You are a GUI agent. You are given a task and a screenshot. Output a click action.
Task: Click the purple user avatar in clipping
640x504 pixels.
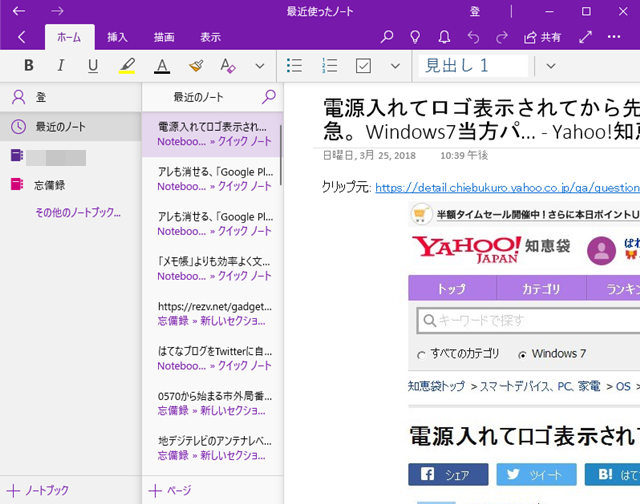tap(601, 251)
